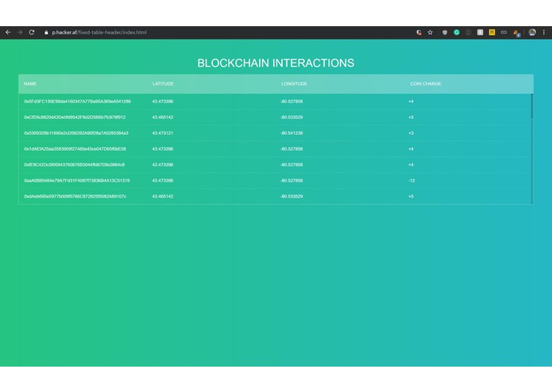This screenshot has width=552, height=392.
Task: Click the latitude in the 0x1dAEfA row
Action: point(163,148)
